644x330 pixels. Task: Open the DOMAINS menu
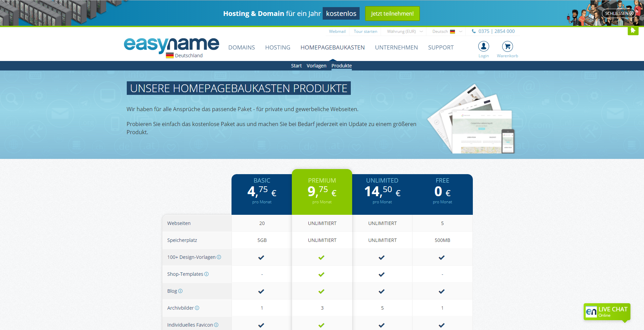point(242,47)
